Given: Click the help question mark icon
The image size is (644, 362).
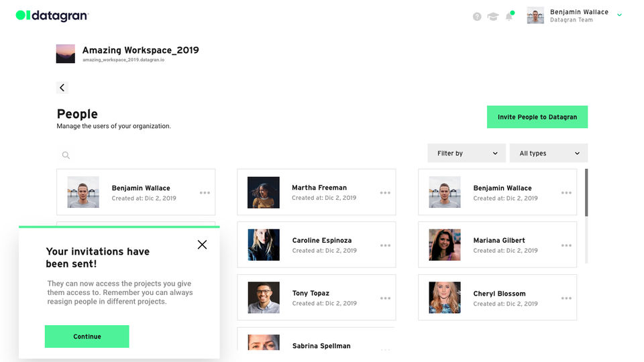Looking at the screenshot, I should pos(477,17).
